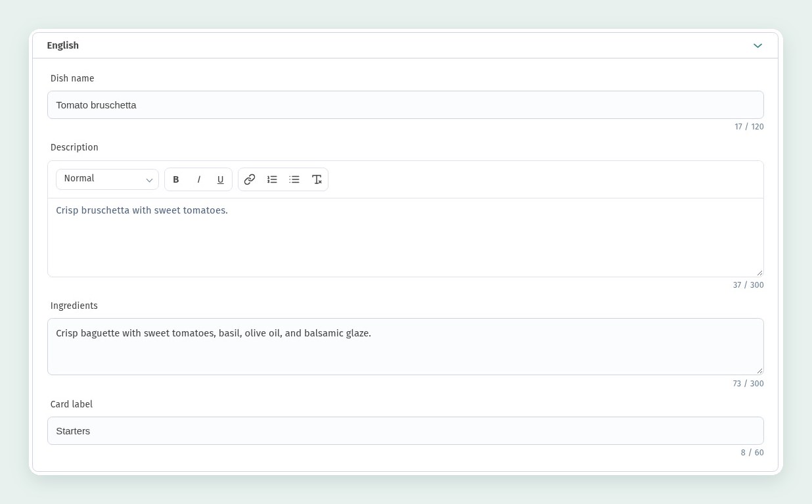Viewport: 812px width, 504px height.
Task: Focus the Ingredients text area
Action: click(x=405, y=347)
